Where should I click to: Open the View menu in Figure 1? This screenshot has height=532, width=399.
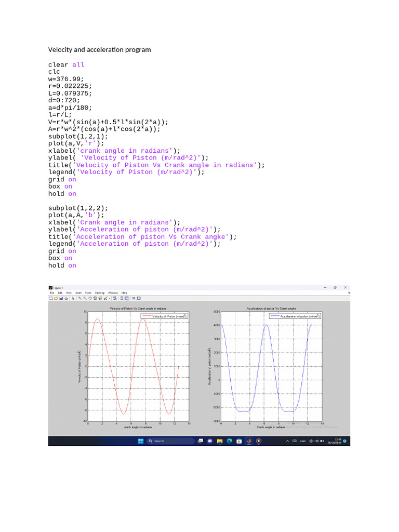click(69, 293)
